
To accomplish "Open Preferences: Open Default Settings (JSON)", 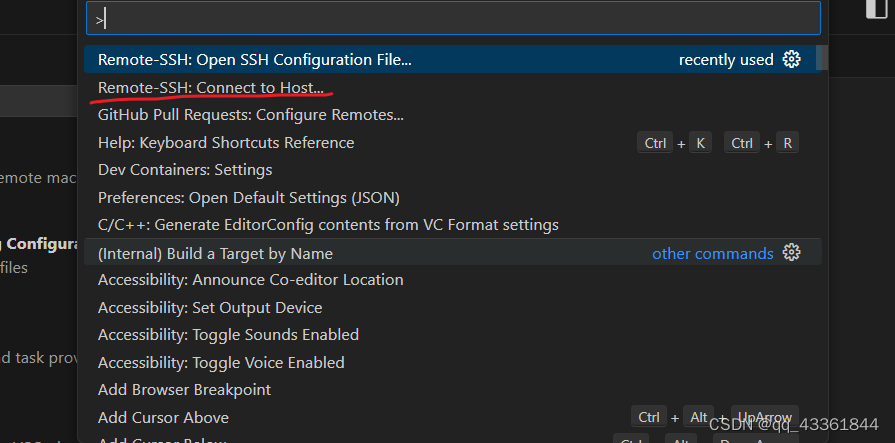I will 453,198.
